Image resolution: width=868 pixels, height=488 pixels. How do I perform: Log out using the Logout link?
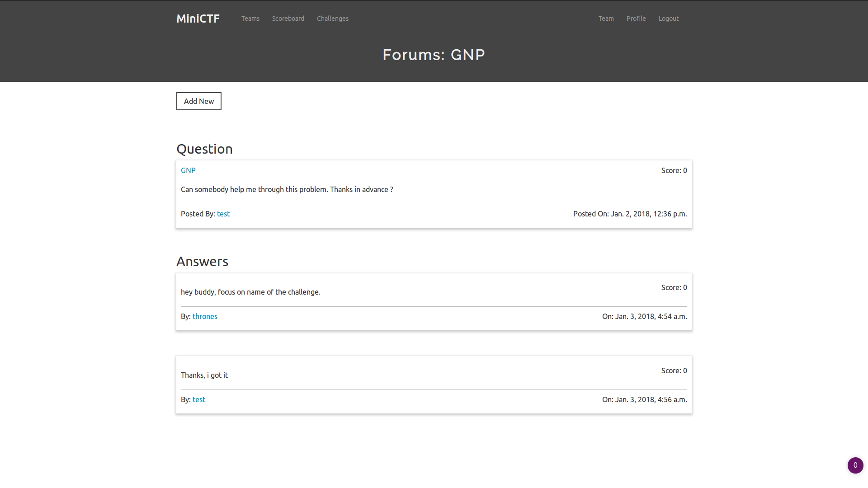tap(668, 19)
